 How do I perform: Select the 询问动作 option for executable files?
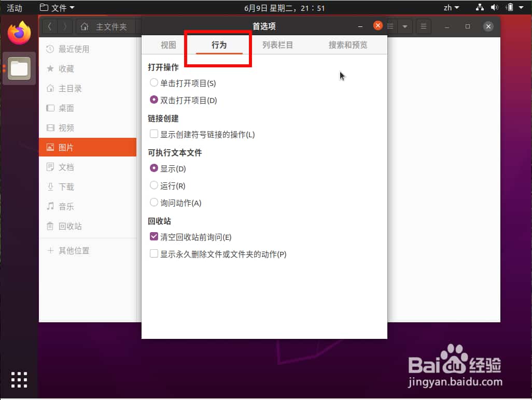tap(154, 203)
